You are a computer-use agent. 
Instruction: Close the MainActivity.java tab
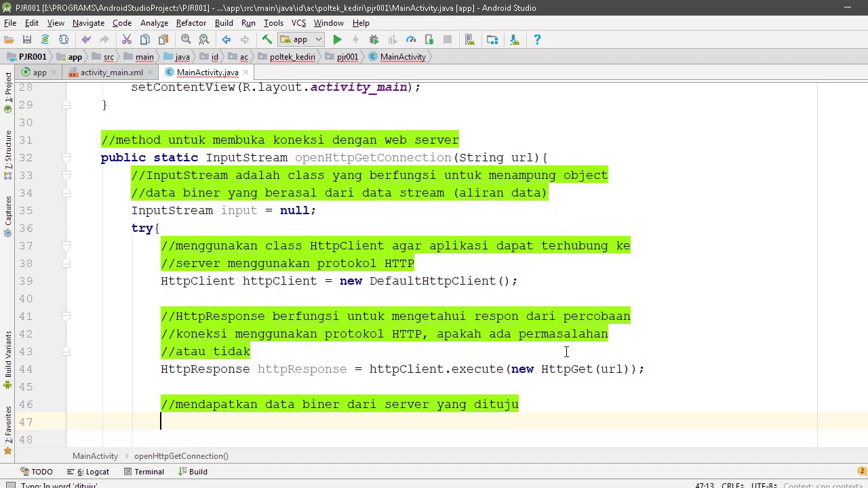245,73
